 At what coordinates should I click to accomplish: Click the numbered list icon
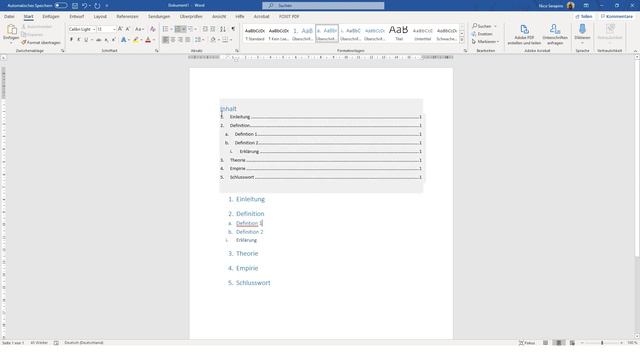pyautogui.click(x=178, y=29)
